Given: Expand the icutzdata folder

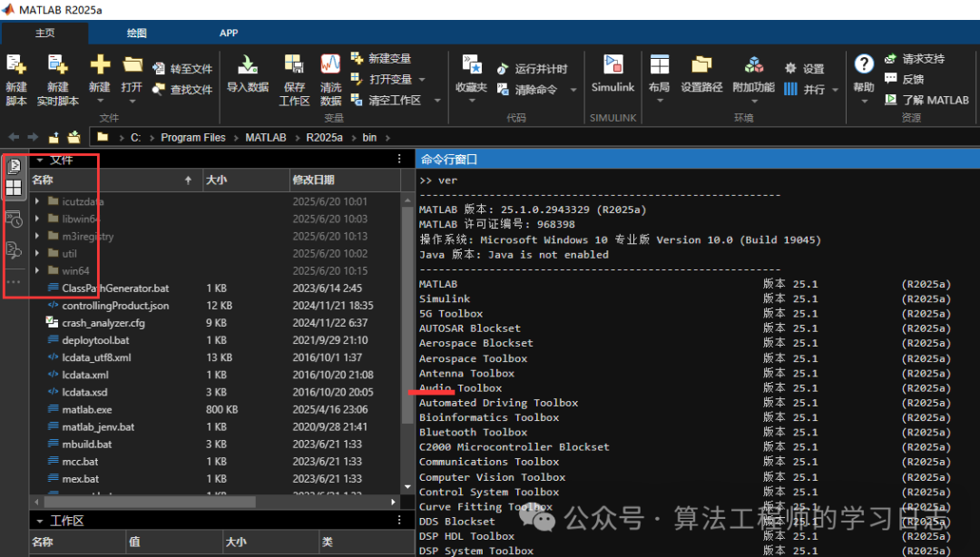Looking at the screenshot, I should click(x=37, y=201).
